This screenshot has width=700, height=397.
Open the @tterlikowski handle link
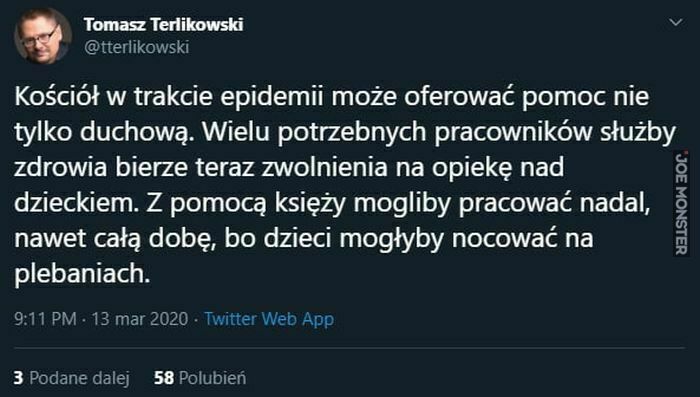point(137,47)
